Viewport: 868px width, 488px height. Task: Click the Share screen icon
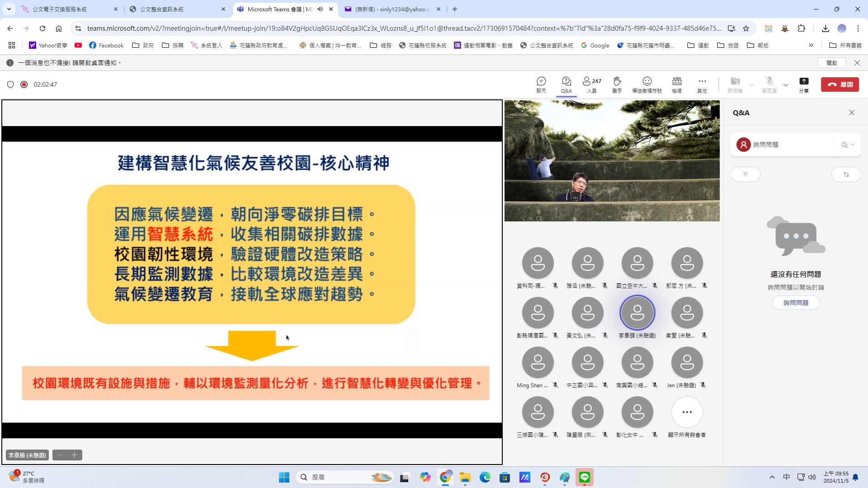click(x=804, y=84)
